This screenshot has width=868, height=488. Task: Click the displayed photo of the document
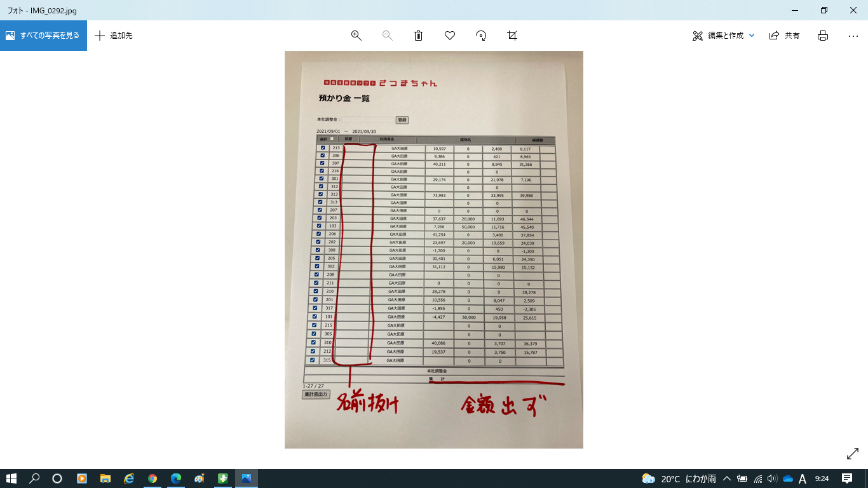tap(433, 249)
